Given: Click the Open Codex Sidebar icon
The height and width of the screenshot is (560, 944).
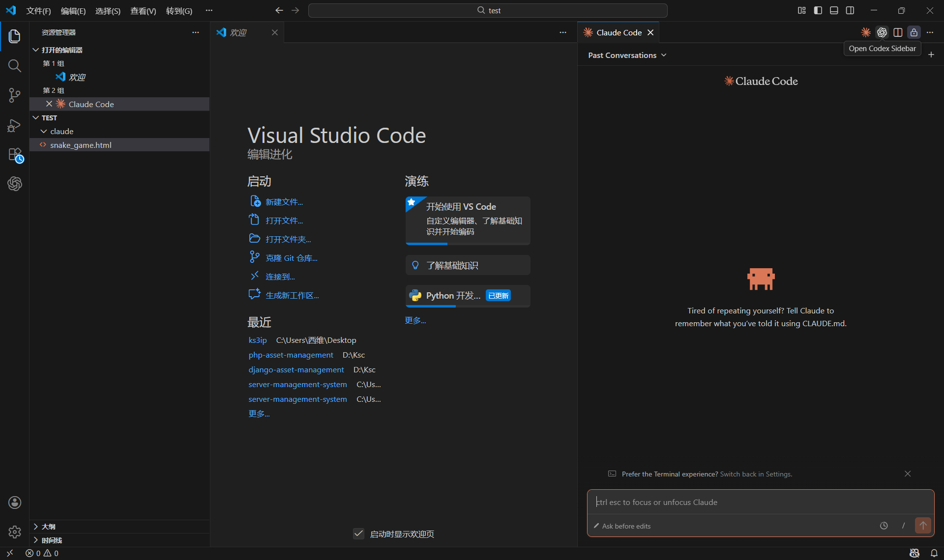Looking at the screenshot, I should [882, 32].
